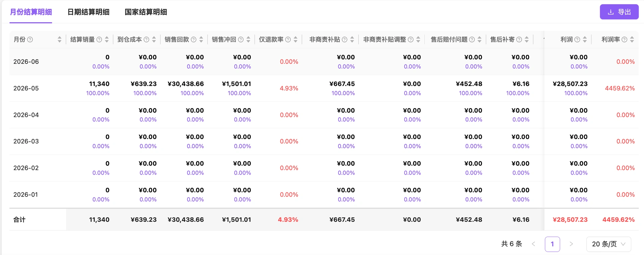Click the help icon for 售后赔付问题

pyautogui.click(x=472, y=40)
